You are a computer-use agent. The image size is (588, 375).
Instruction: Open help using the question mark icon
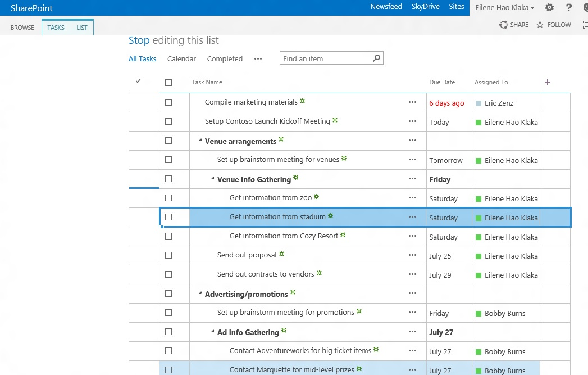click(569, 7)
